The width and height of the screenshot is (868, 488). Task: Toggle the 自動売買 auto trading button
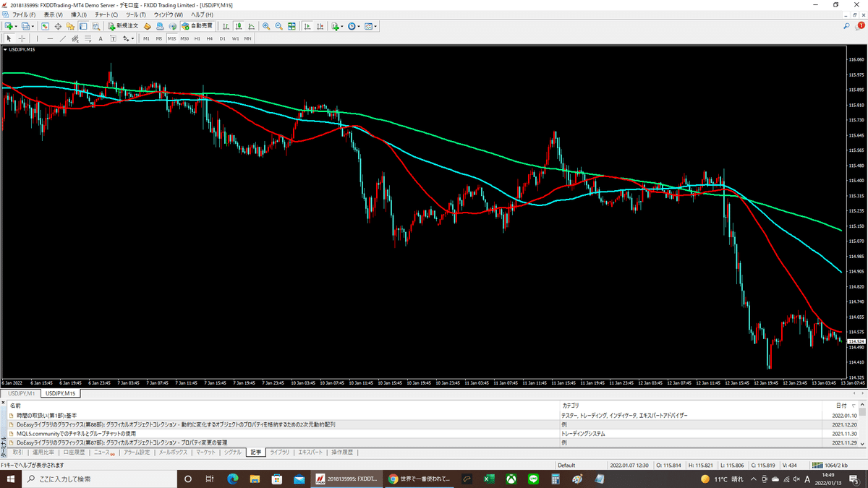[x=197, y=26]
